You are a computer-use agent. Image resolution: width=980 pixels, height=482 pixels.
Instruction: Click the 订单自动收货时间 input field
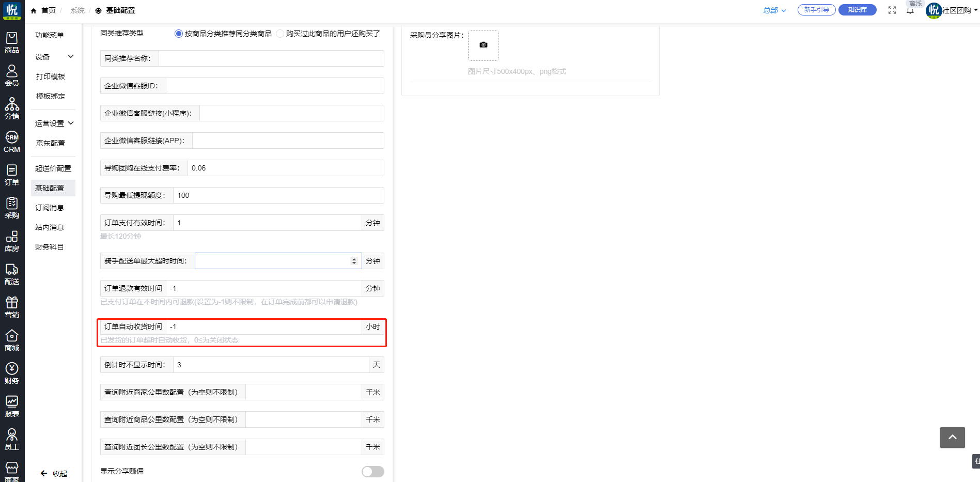point(263,326)
